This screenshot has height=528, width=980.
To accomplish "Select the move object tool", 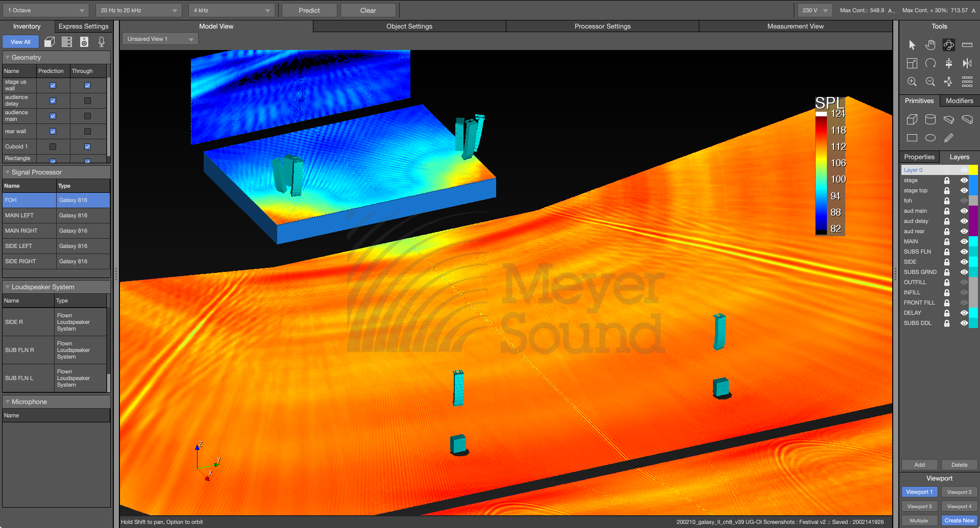I will (949, 82).
